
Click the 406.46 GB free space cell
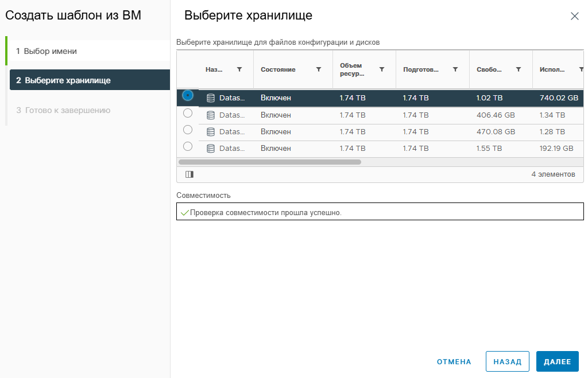[496, 115]
